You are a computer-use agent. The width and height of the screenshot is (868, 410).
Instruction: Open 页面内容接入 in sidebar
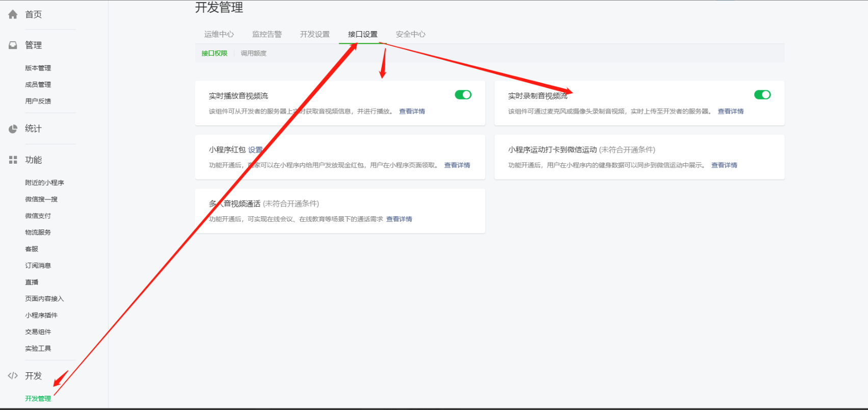(x=45, y=299)
